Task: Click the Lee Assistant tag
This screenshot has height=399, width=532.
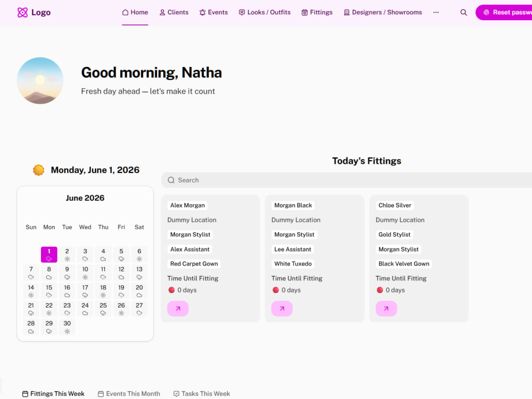Action: coord(293,249)
